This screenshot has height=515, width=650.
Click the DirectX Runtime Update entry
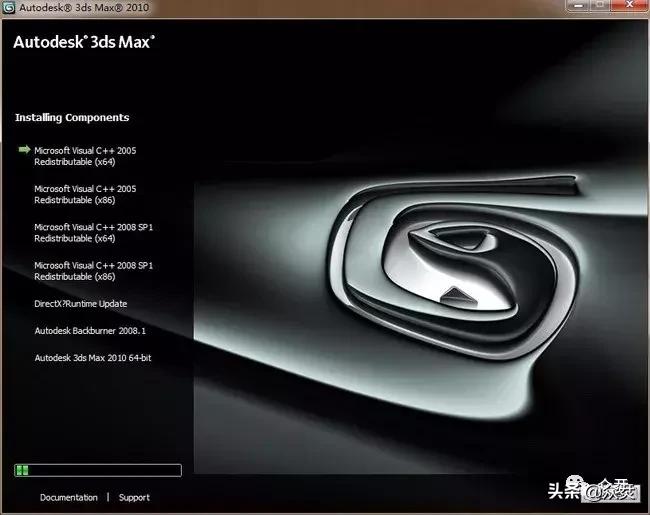(81, 304)
